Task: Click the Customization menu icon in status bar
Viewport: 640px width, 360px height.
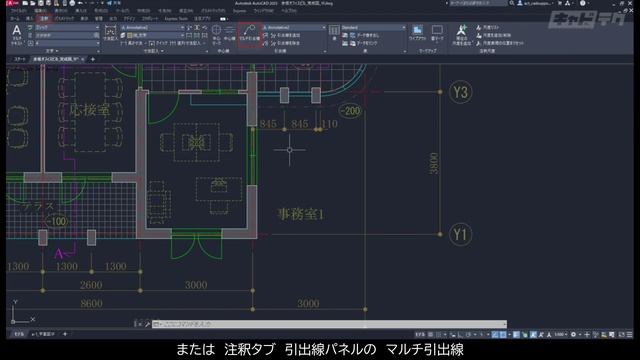Action: tap(630, 334)
